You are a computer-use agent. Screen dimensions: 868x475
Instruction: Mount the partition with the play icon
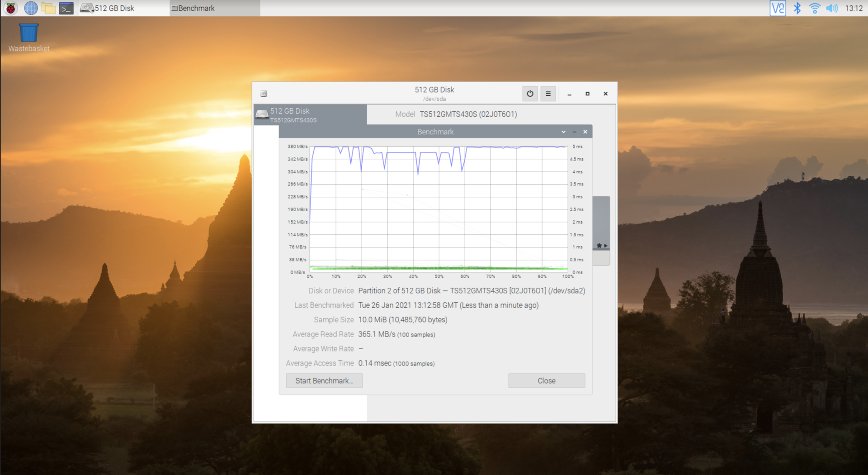click(606, 245)
